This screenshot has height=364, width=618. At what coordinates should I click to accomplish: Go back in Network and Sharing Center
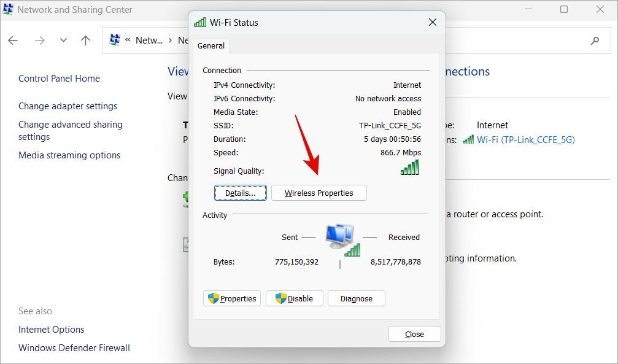pos(13,41)
